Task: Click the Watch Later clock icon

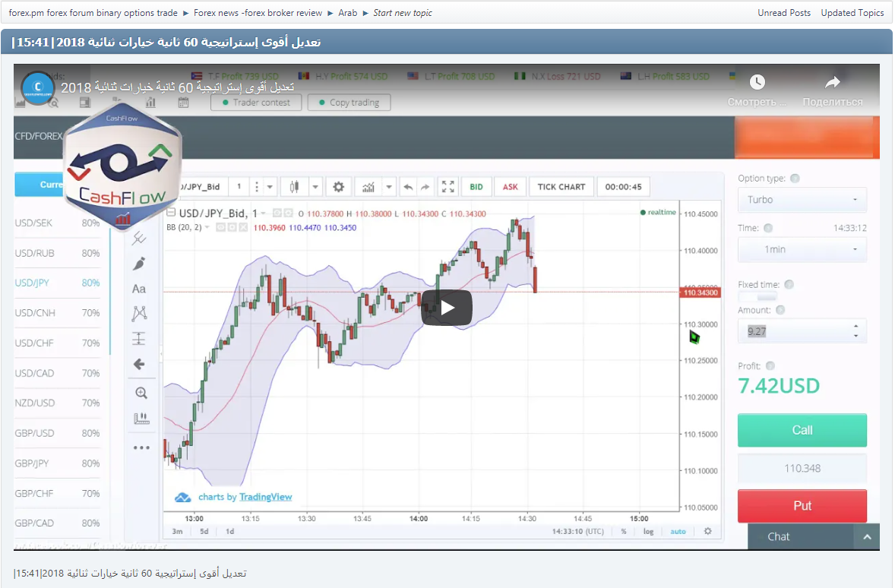Action: tap(757, 82)
